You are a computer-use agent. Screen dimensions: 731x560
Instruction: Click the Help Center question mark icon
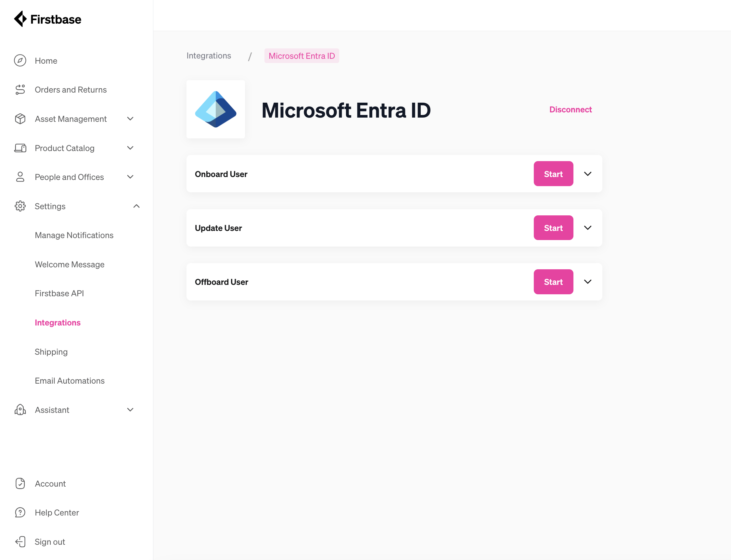[20, 512]
